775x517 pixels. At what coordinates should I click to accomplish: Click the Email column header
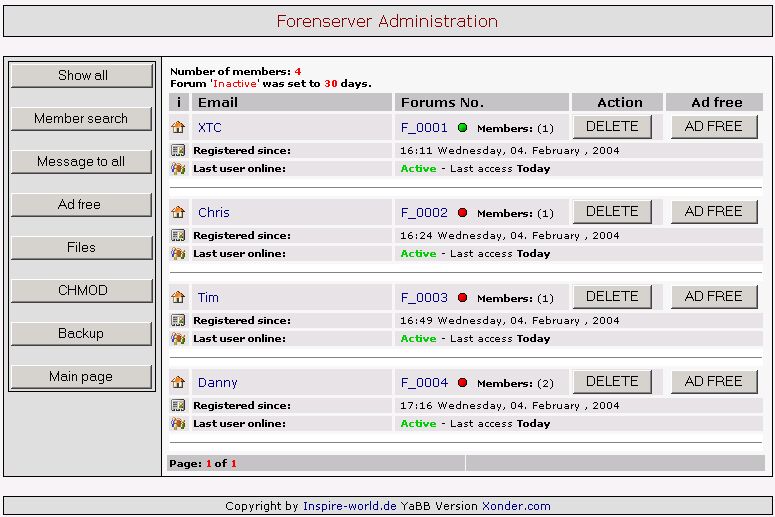coord(292,102)
